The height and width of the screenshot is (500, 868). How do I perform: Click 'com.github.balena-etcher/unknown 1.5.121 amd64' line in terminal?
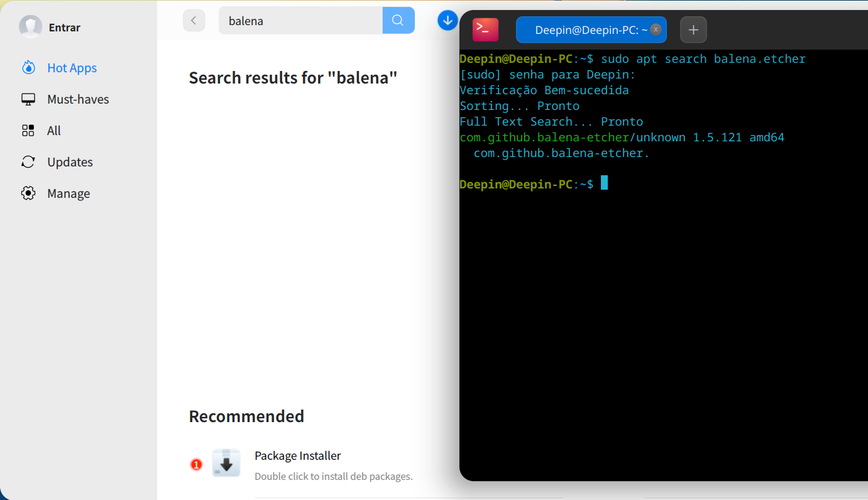click(622, 138)
